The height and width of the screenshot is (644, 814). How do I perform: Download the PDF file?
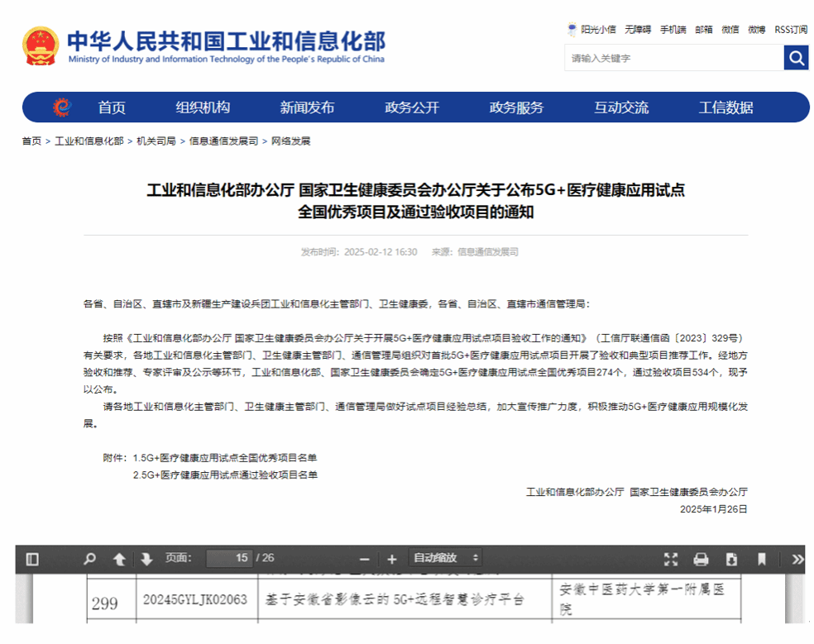[x=731, y=559]
